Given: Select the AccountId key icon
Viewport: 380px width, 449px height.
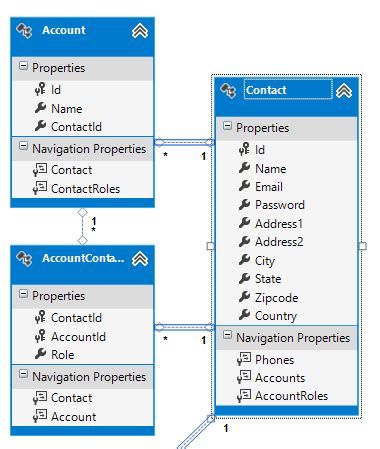Looking at the screenshot, I should pos(40,336).
